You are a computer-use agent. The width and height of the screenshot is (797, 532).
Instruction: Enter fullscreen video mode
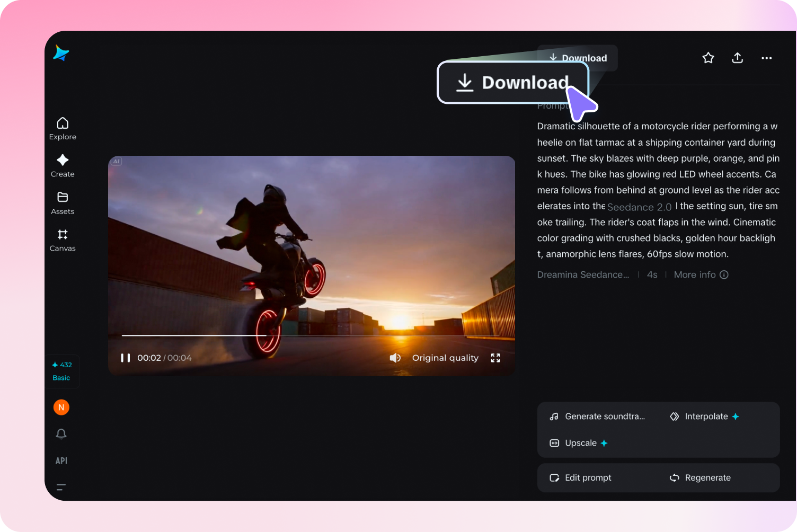click(x=495, y=358)
